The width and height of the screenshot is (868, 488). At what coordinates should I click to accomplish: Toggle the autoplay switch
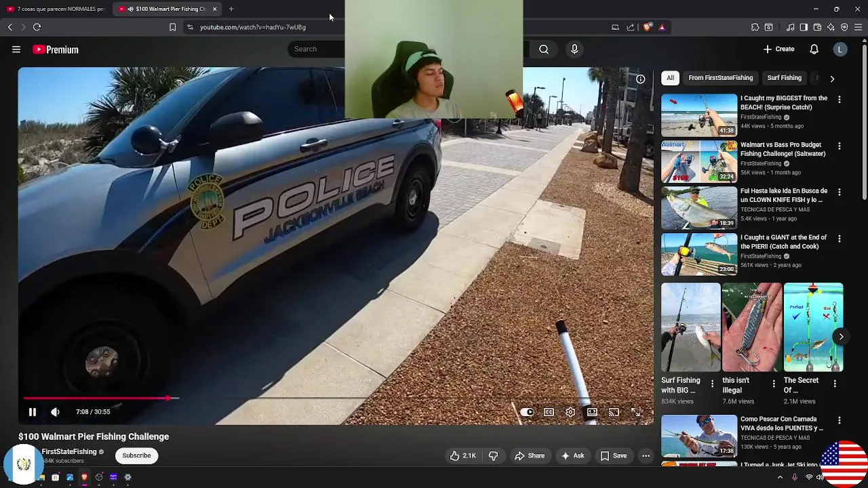[527, 412]
